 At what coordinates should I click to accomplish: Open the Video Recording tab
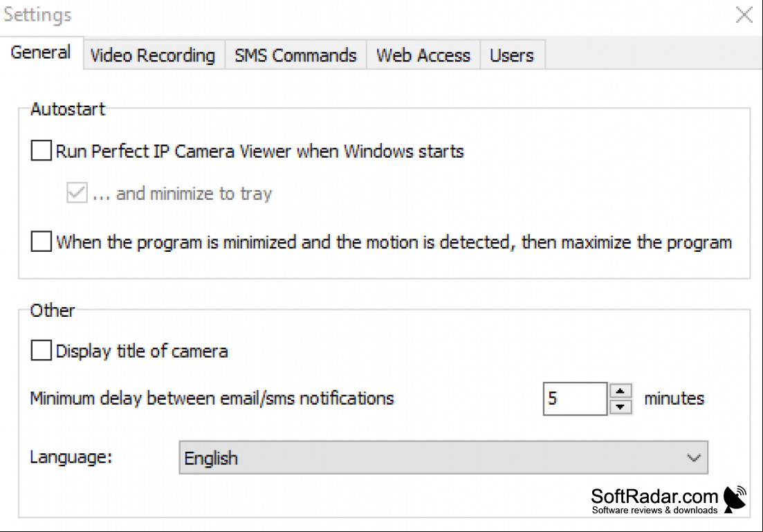click(153, 55)
